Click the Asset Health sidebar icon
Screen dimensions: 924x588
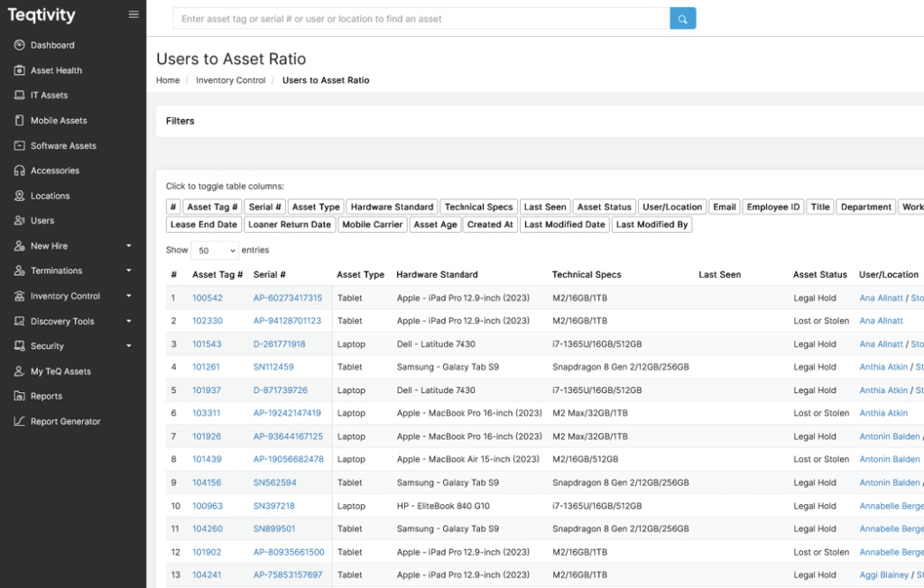click(20, 70)
